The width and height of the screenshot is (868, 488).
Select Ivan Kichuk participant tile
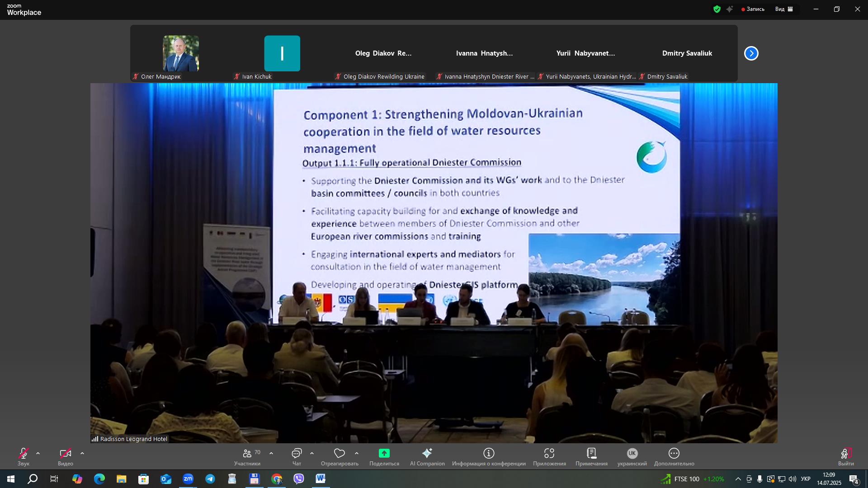pos(282,53)
